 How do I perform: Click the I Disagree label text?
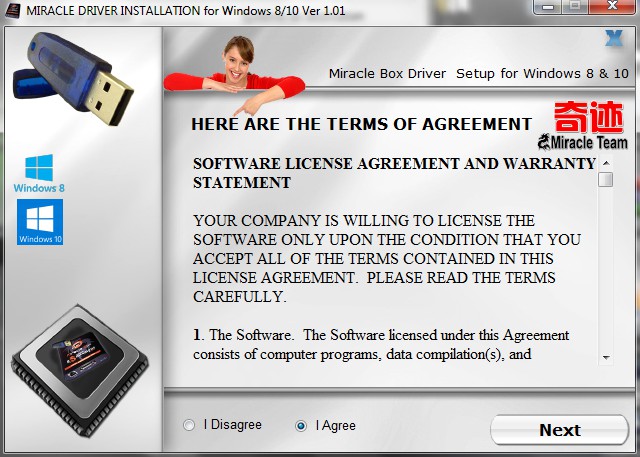(x=233, y=424)
